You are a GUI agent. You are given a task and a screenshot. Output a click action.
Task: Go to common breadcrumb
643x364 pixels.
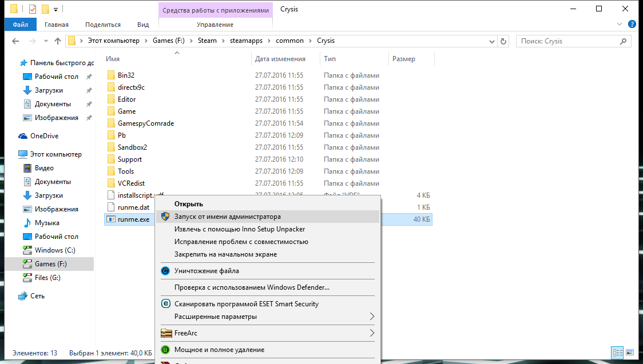point(289,41)
